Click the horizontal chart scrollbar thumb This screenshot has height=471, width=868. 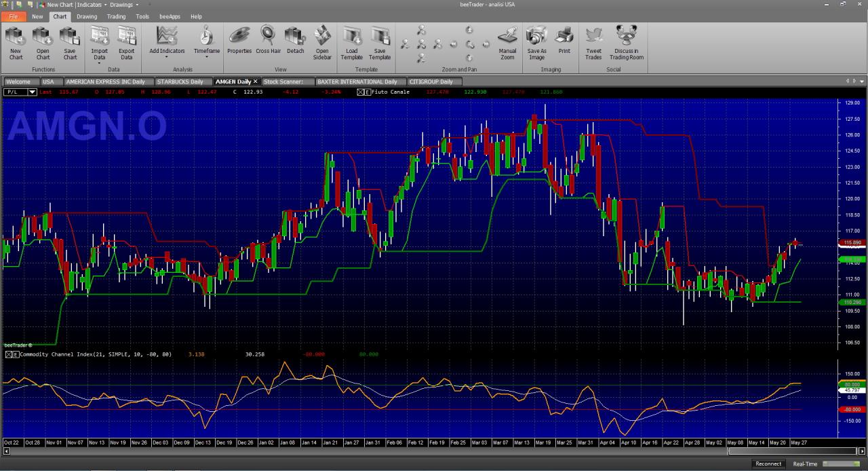coord(791,452)
